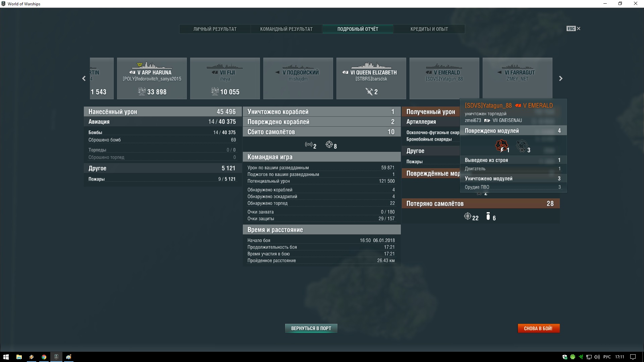Show more ships with the right arrow
Screen dimensions: 644x362
pyautogui.click(x=560, y=78)
